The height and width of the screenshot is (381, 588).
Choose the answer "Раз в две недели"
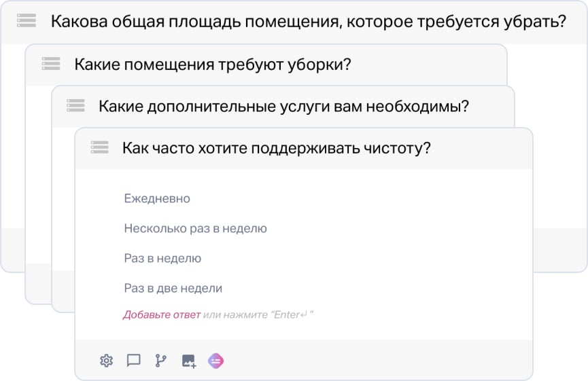coord(173,289)
